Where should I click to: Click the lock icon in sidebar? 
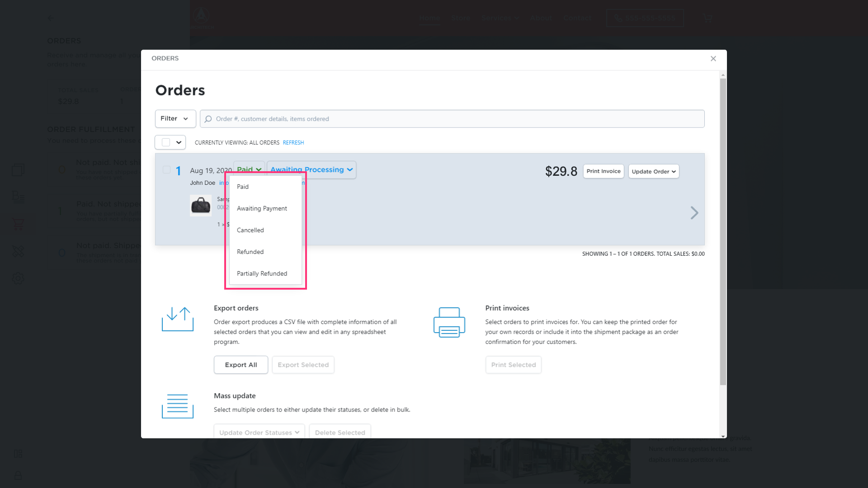click(x=18, y=475)
